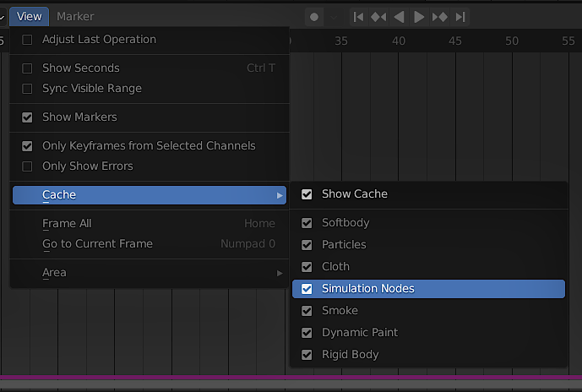This screenshot has height=392, width=582.
Task: Click frame 35 on the timeline ruler
Action: [x=341, y=41]
